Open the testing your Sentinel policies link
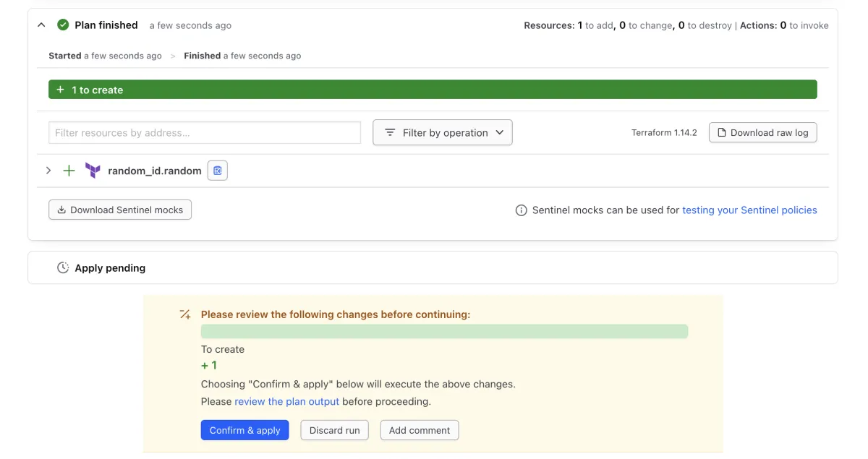The image size is (868, 459). (x=749, y=210)
